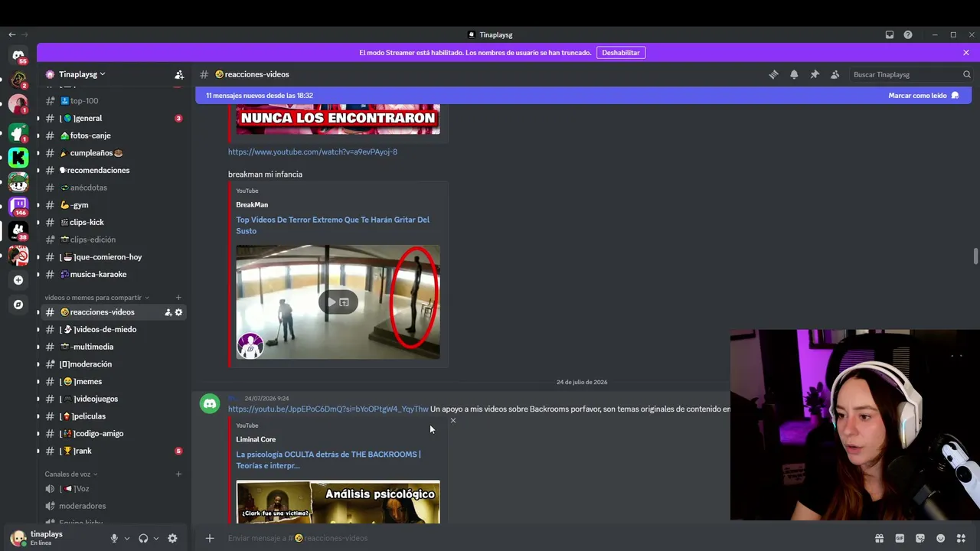Image resolution: width=980 pixels, height=551 pixels.
Task: Open youtube.com/watch?v=a9evPAyoj-8 link
Action: [x=312, y=152]
